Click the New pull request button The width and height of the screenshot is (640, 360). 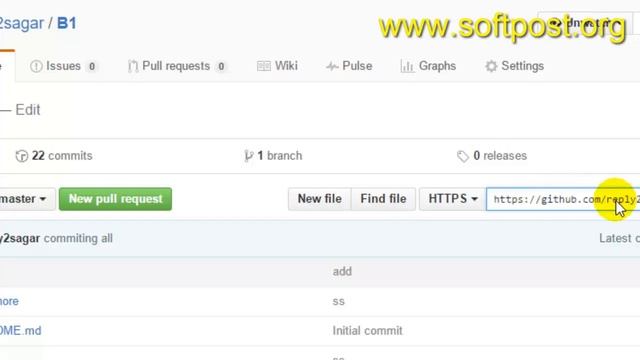116,199
